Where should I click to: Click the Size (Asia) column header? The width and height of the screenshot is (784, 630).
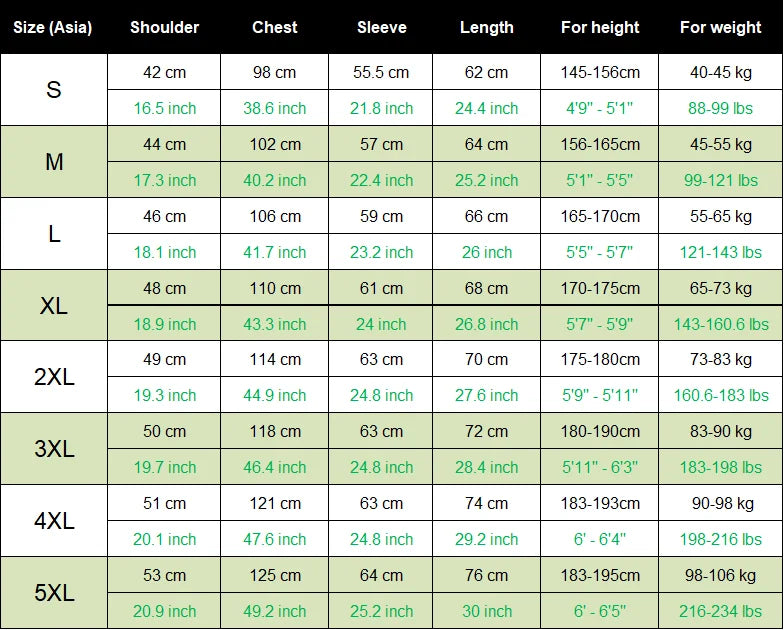53,28
